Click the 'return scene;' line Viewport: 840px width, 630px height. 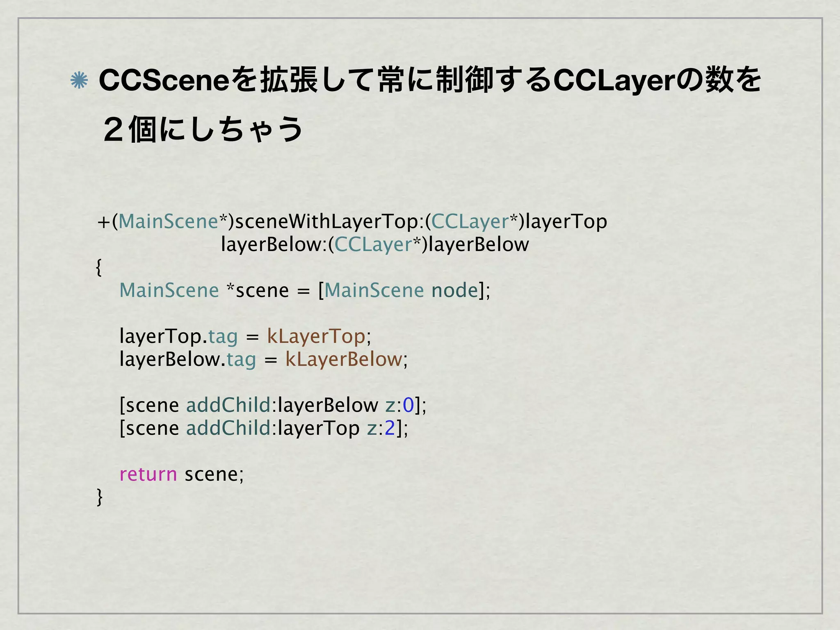pos(182,474)
